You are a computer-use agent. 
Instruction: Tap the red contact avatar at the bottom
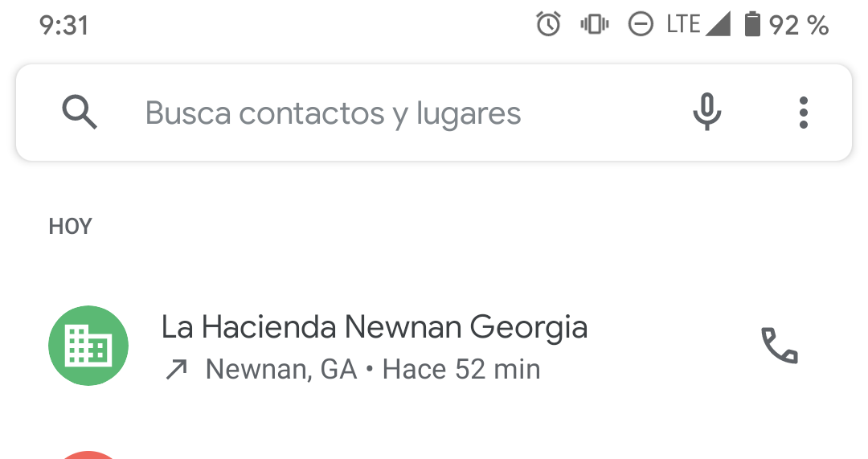click(88, 455)
